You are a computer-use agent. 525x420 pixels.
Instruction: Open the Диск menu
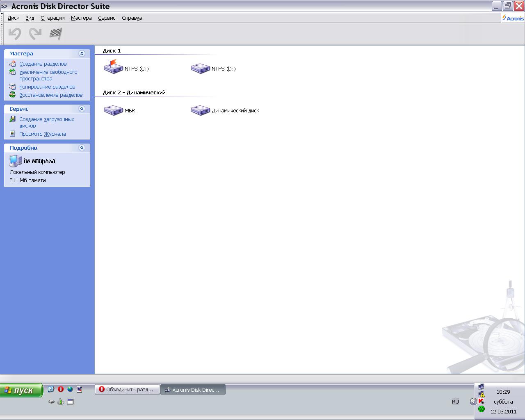(x=14, y=18)
